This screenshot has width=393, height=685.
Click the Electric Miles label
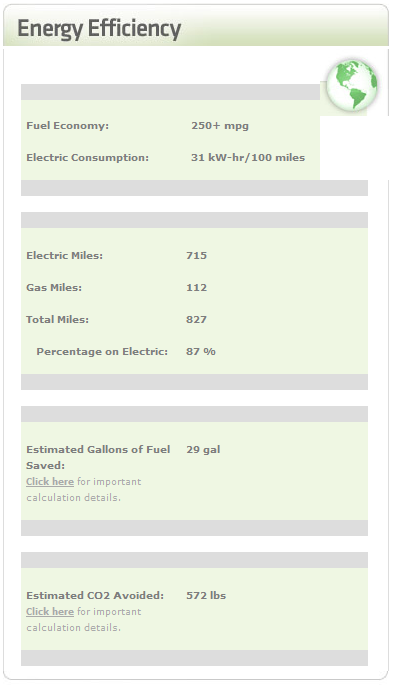point(64,256)
